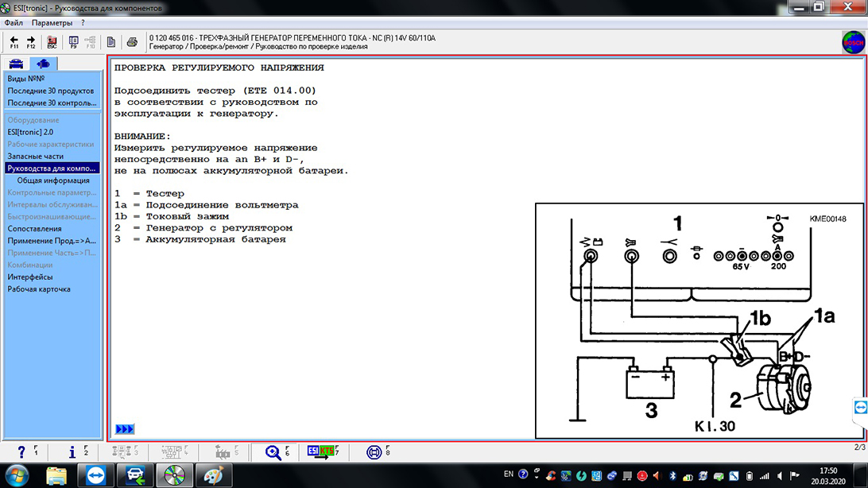The width and height of the screenshot is (868, 488).
Task: Click the battery tray icon
Action: coord(750,476)
